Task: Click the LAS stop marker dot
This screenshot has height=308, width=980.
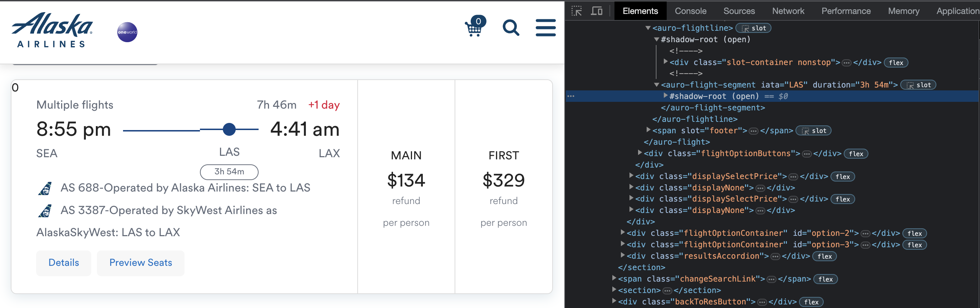Action: click(x=229, y=129)
